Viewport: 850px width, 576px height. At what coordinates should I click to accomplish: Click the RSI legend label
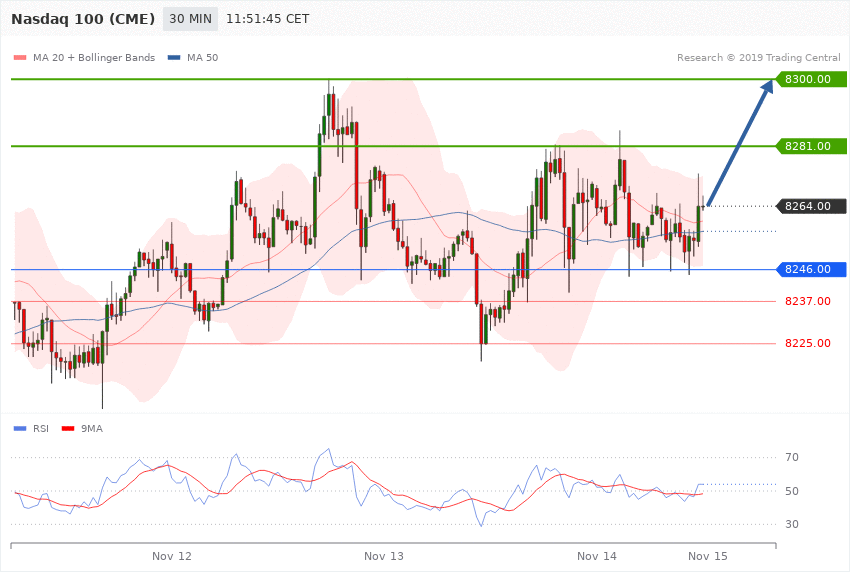(41, 429)
